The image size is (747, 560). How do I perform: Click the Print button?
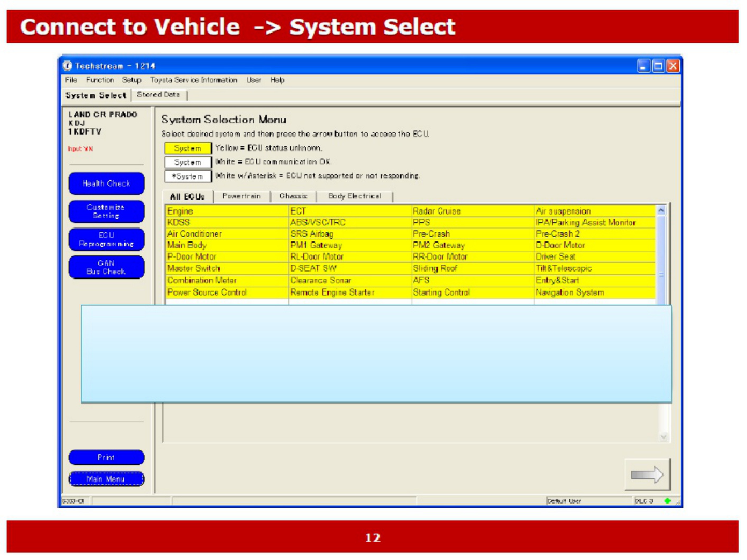click(106, 457)
